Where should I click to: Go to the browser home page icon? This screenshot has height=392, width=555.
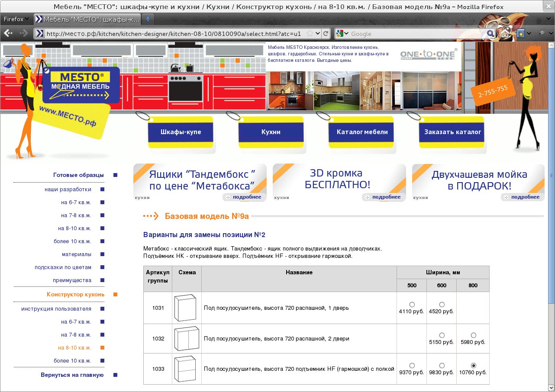click(x=505, y=33)
